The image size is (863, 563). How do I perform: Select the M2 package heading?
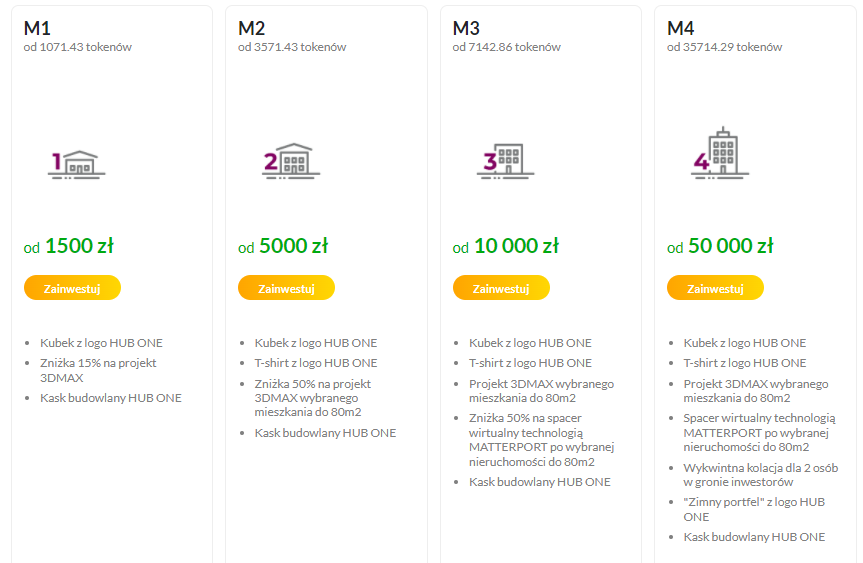pos(252,28)
